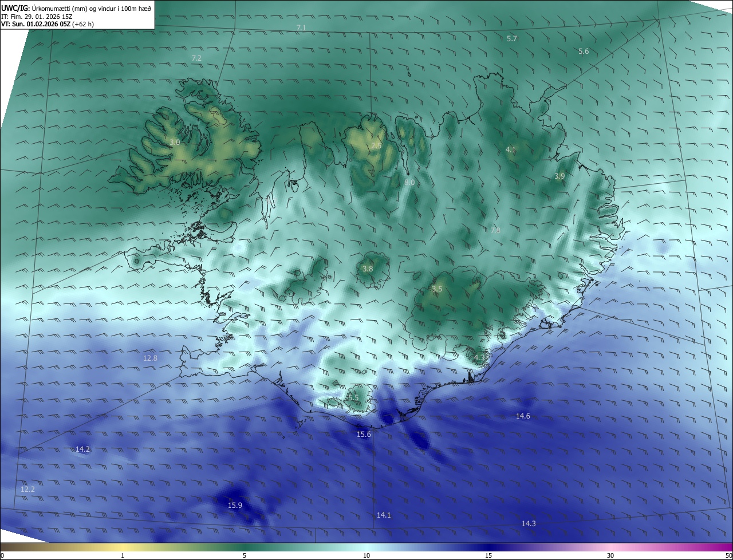This screenshot has height=560, width=733.
Task: Click the valid time line 'VT: Sun. 01.02.2026 05Z (+62 h)'
Action: click(x=48, y=24)
